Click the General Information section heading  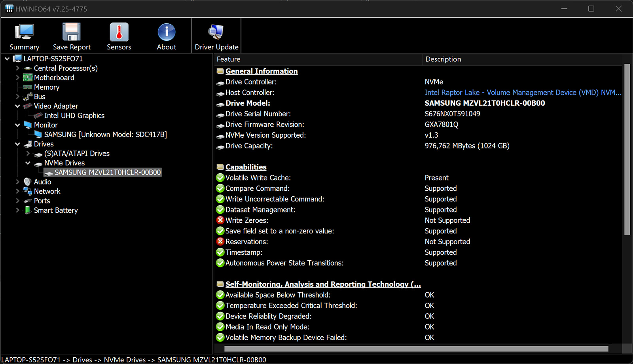(262, 71)
